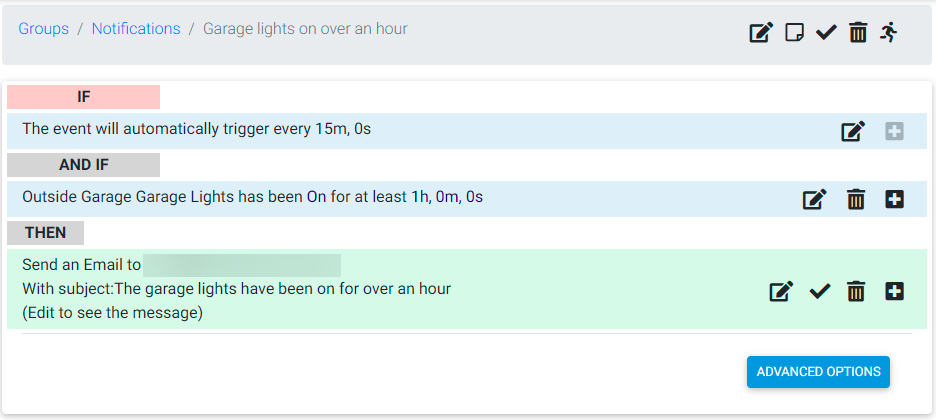This screenshot has height=420, width=936.
Task: Open Notifications breadcrumb link
Action: 136,29
